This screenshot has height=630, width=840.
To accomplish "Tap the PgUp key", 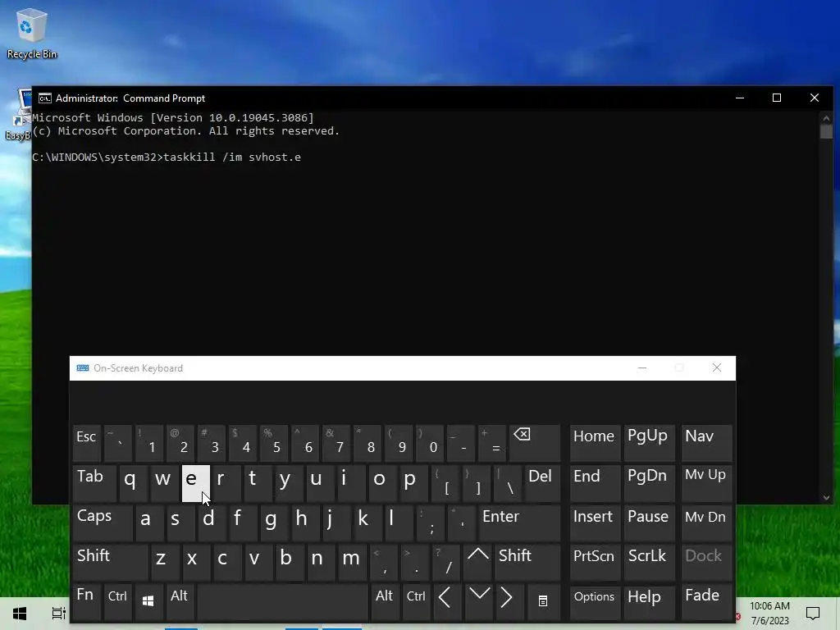I will click(x=650, y=443).
